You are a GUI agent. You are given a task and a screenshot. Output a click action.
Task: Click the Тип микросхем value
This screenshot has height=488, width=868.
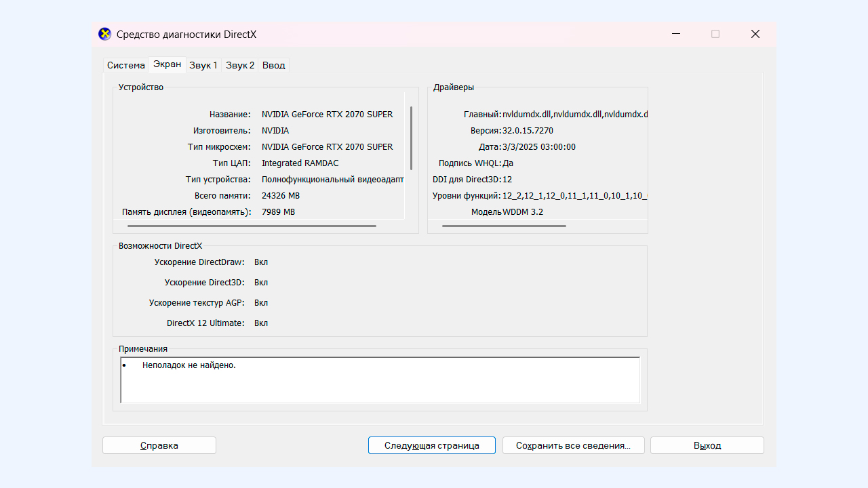pyautogui.click(x=328, y=147)
